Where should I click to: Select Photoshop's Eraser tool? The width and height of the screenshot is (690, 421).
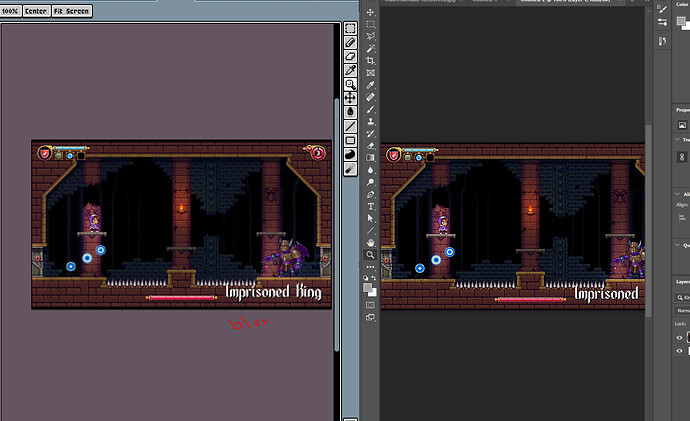(x=371, y=146)
